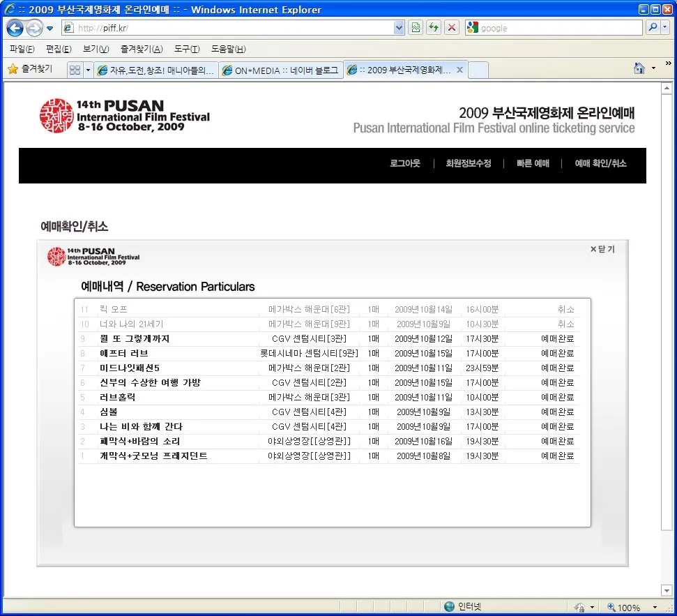Click the page scrollbar down arrow

click(x=666, y=591)
